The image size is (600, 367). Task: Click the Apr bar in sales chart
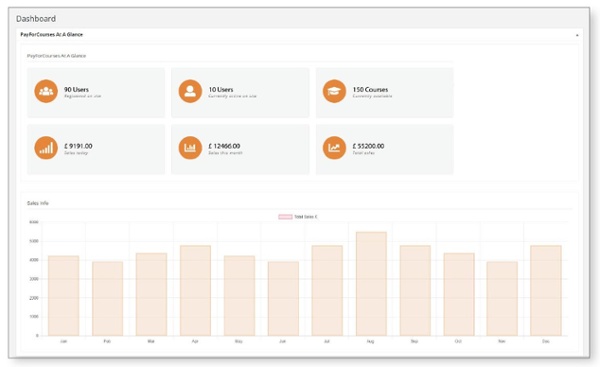click(x=196, y=291)
